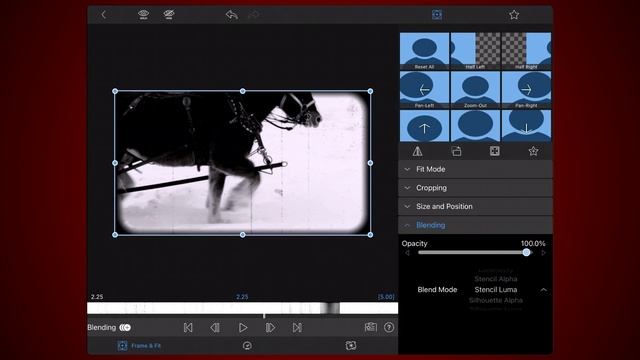Select the zoomed-in preset between the arrow presets
Image resolution: width=640 pixels, height=360 pixels.
click(475, 126)
